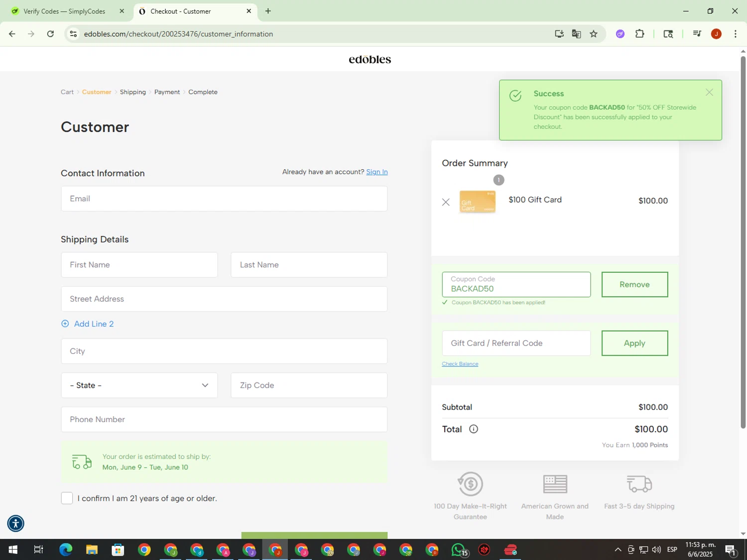Click the gift card product thumbnail
The height and width of the screenshot is (560, 747).
(477, 202)
